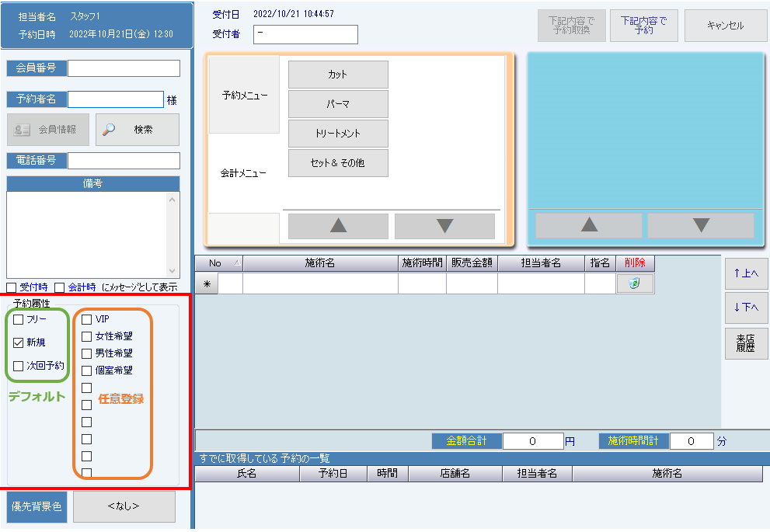Click the キャンセル button

pos(725,26)
